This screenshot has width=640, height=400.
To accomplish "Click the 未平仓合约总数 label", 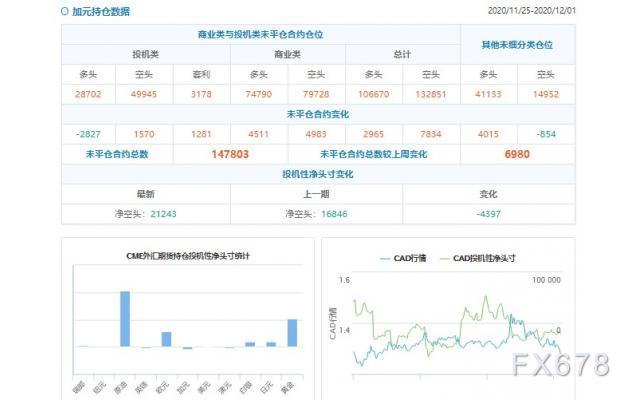I will [117, 154].
